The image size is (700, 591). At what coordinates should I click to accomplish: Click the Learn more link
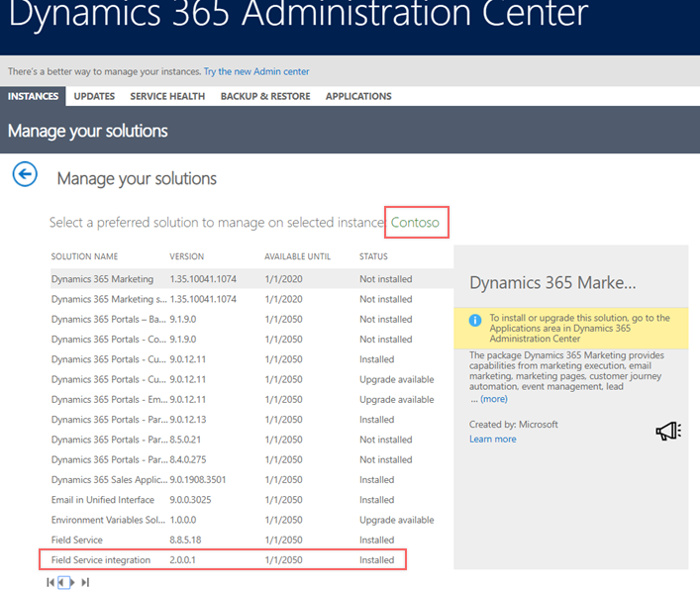tap(492, 439)
